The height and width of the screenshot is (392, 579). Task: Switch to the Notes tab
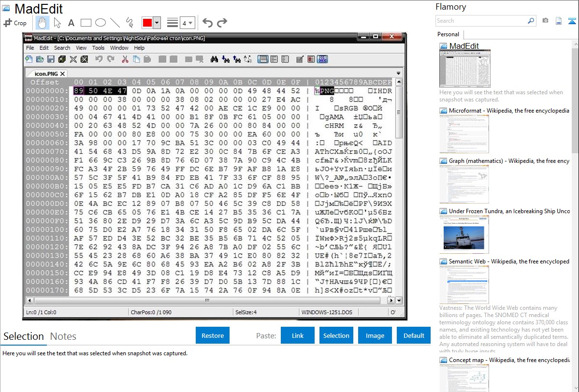click(63, 336)
